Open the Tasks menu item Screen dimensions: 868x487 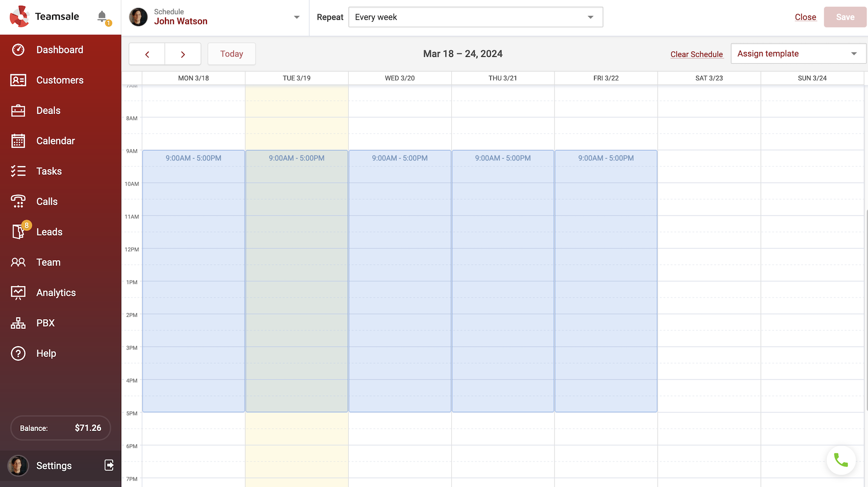coord(49,171)
